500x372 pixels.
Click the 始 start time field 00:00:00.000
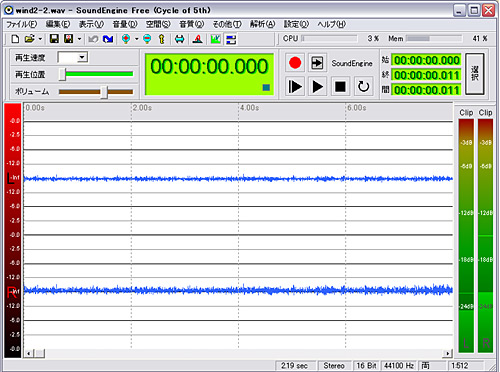click(x=426, y=60)
